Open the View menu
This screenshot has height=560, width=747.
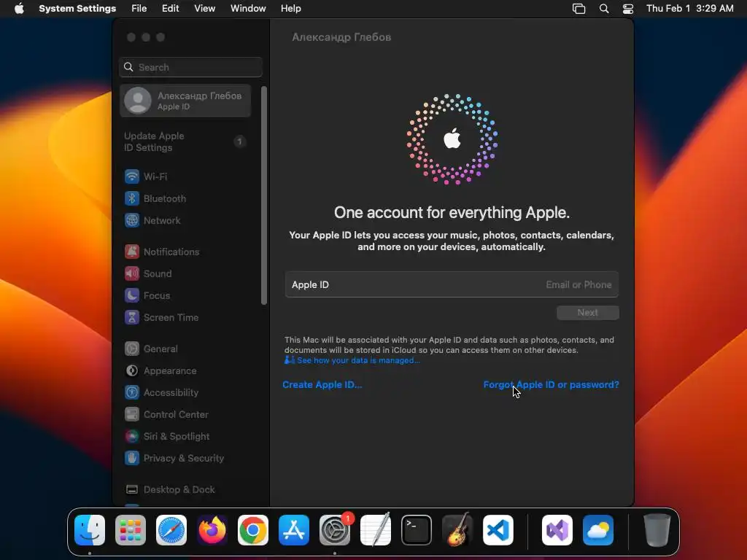205,9
